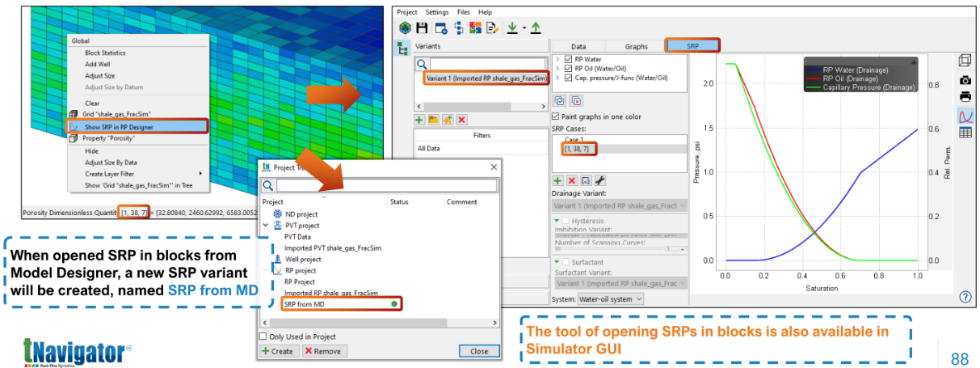Take a graph screenshot with camera icon

pos(965,79)
